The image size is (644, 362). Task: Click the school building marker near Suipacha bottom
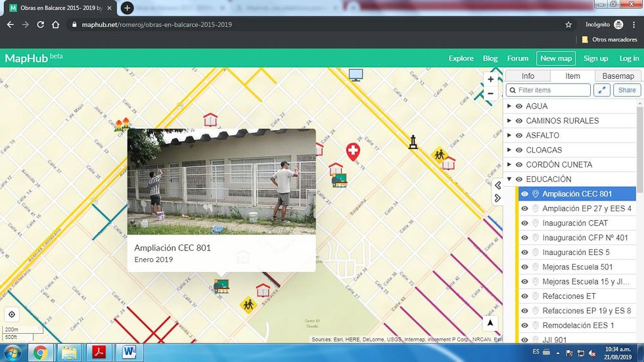[263, 290]
